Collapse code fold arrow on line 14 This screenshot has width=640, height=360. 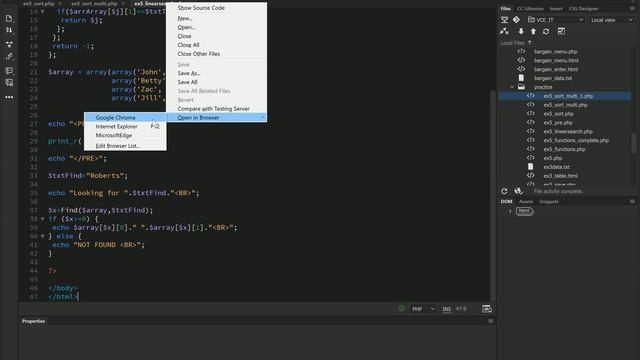tap(42, 11)
